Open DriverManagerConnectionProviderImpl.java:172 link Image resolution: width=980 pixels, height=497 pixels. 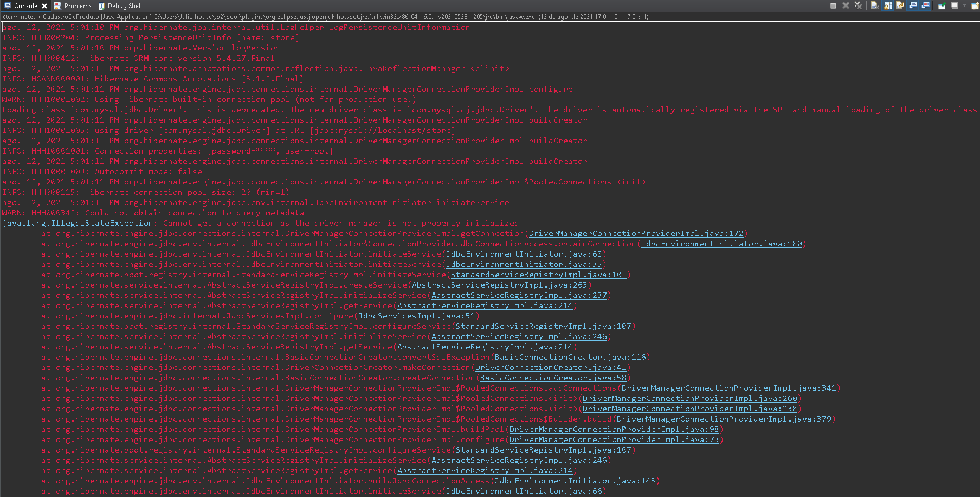(x=636, y=233)
